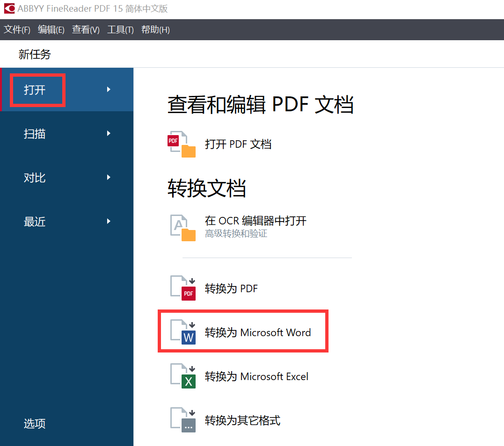Open the 文件(F) menu
This screenshot has width=504, height=446.
pyautogui.click(x=17, y=29)
